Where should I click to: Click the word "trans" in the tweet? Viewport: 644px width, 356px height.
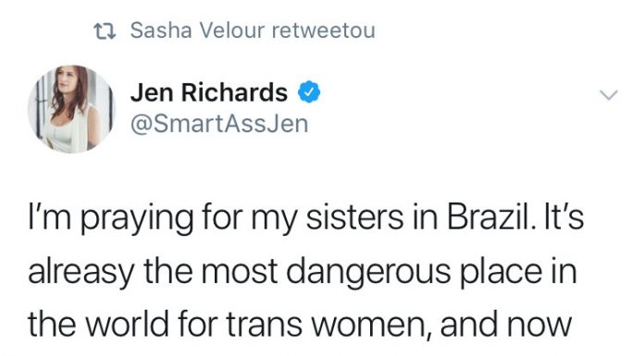[264, 325]
